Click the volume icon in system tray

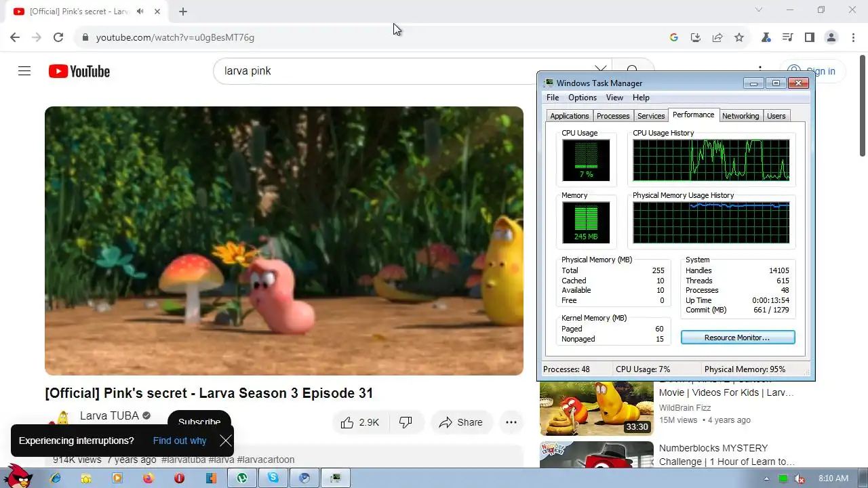[x=800, y=479]
